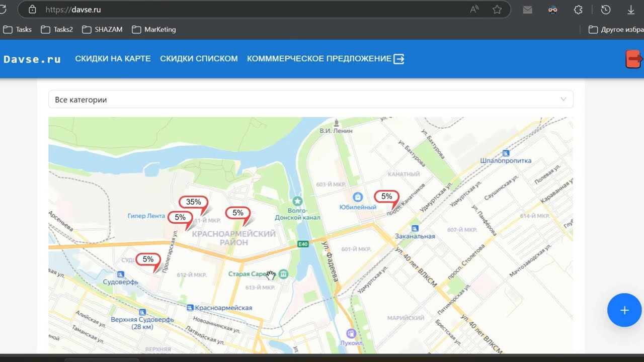The width and height of the screenshot is (644, 362).
Task: Open the MarKeting bookmark folder
Action: tap(154, 30)
